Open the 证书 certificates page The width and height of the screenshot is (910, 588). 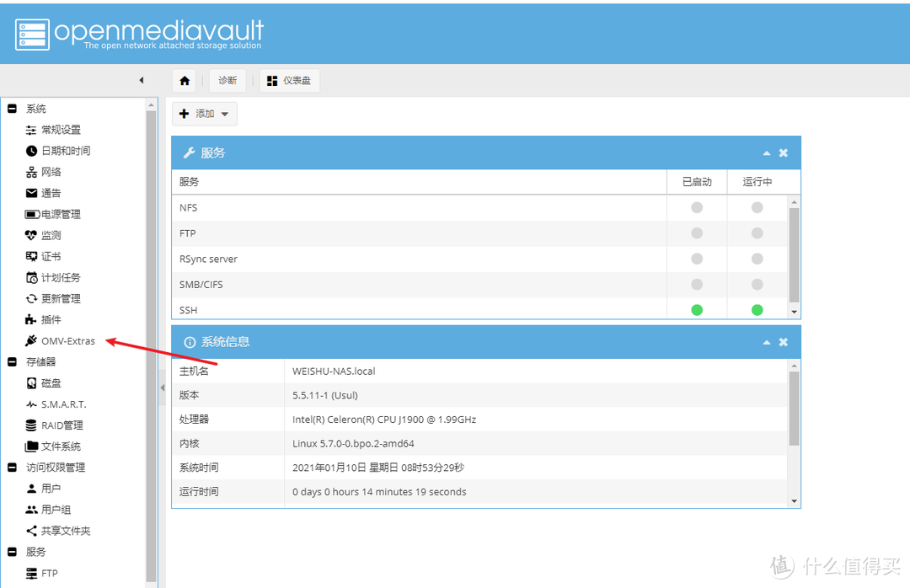click(x=51, y=257)
